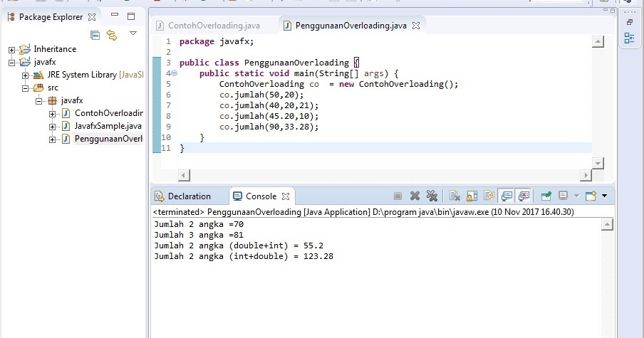644x338 pixels.
Task: Minimize the Package Explorer view
Action: (x=115, y=15)
